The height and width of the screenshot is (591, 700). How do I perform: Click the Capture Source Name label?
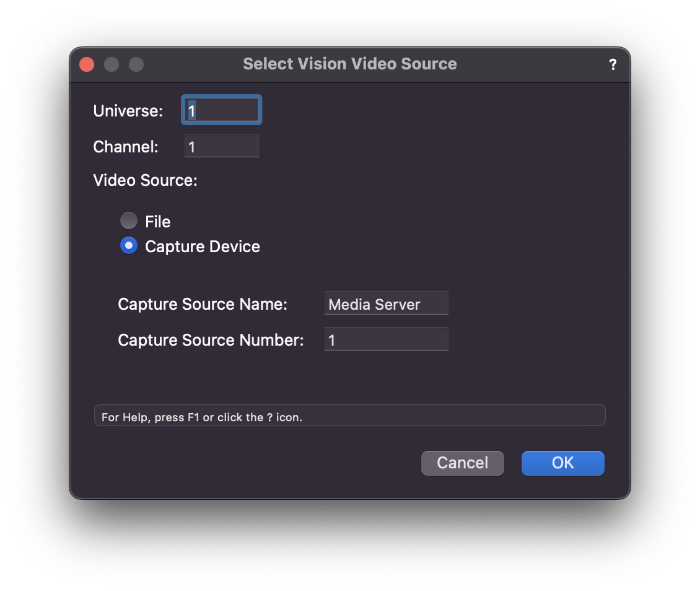[x=203, y=304]
